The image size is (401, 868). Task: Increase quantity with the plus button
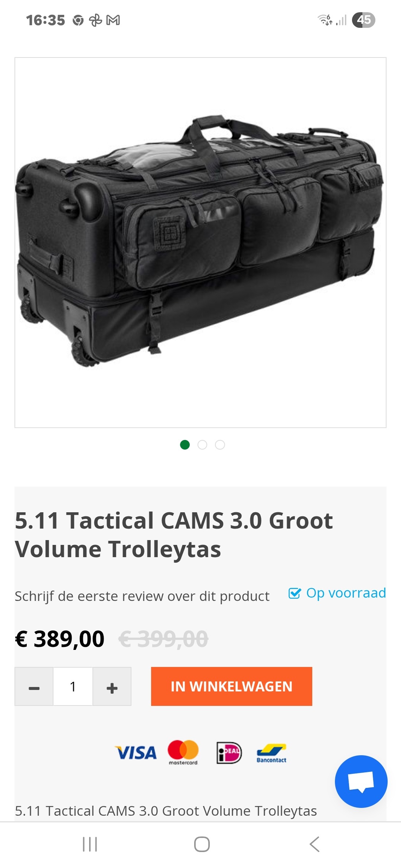tap(112, 686)
